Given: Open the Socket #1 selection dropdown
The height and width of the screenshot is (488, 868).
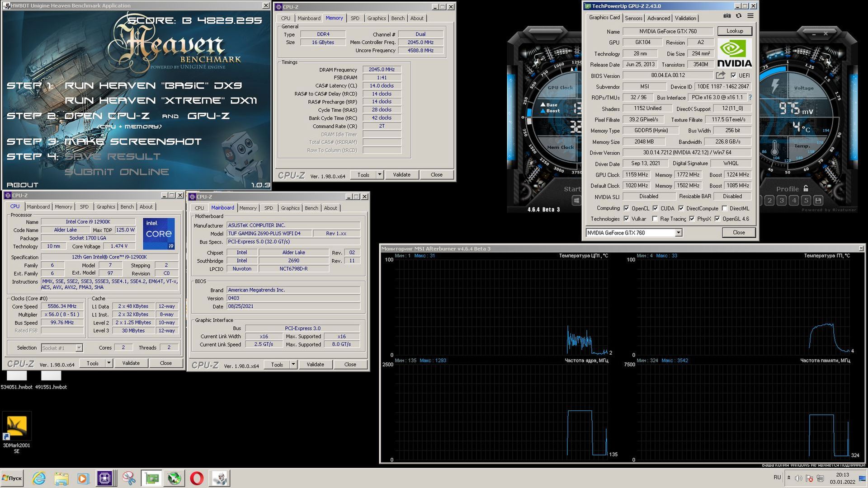Looking at the screenshot, I should click(62, 348).
